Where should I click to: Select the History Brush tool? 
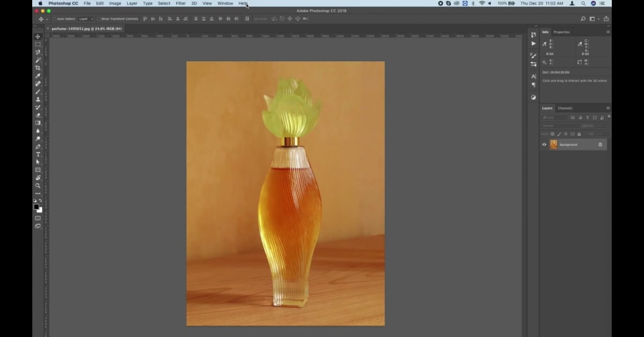point(38,107)
